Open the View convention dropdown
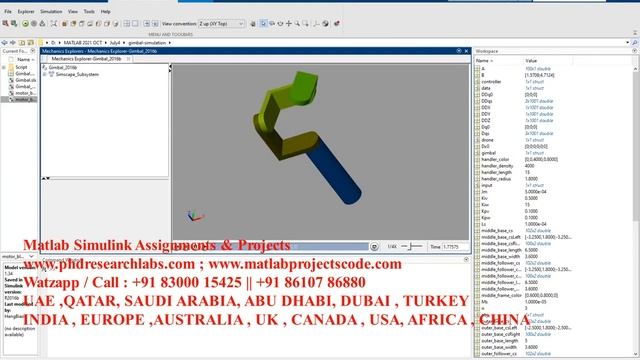Viewport: 640px width, 360px height. pyautogui.click(x=221, y=24)
